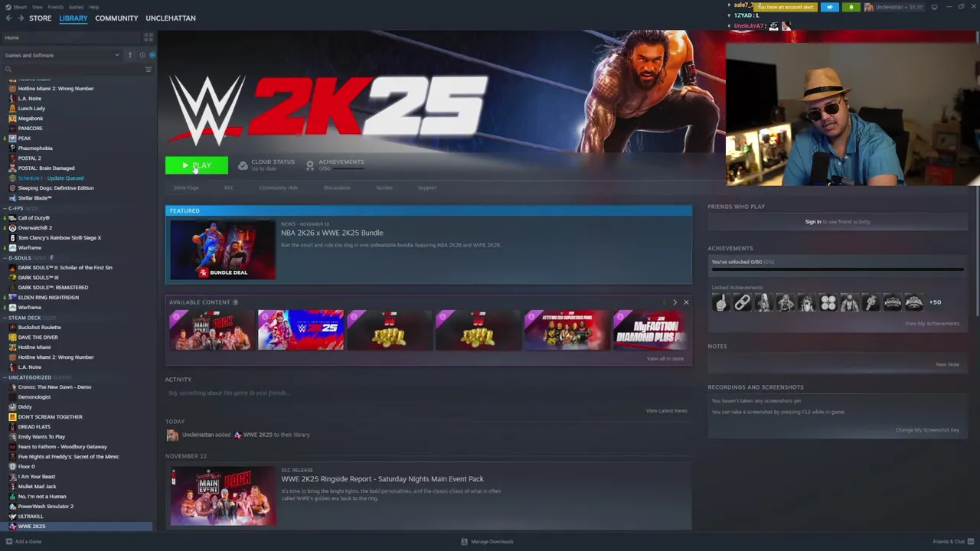Switch to the COMMUNITY tab
The width and height of the screenshot is (980, 551).
(x=116, y=18)
